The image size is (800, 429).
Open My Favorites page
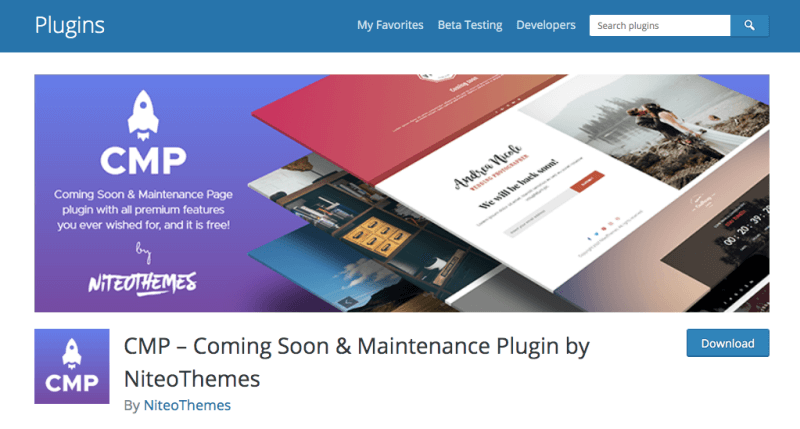[x=390, y=25]
